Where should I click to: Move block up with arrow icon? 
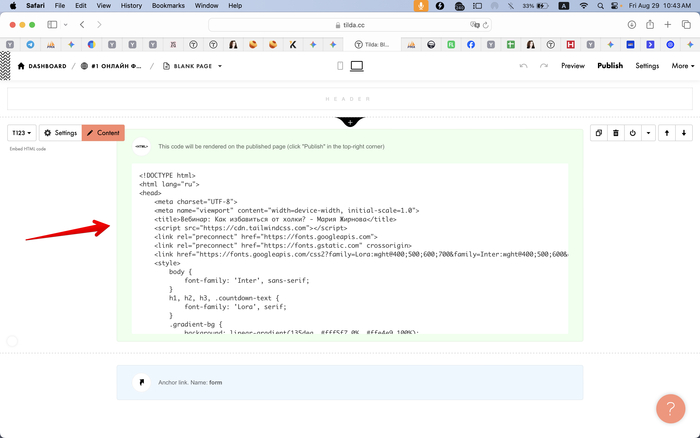[667, 132]
